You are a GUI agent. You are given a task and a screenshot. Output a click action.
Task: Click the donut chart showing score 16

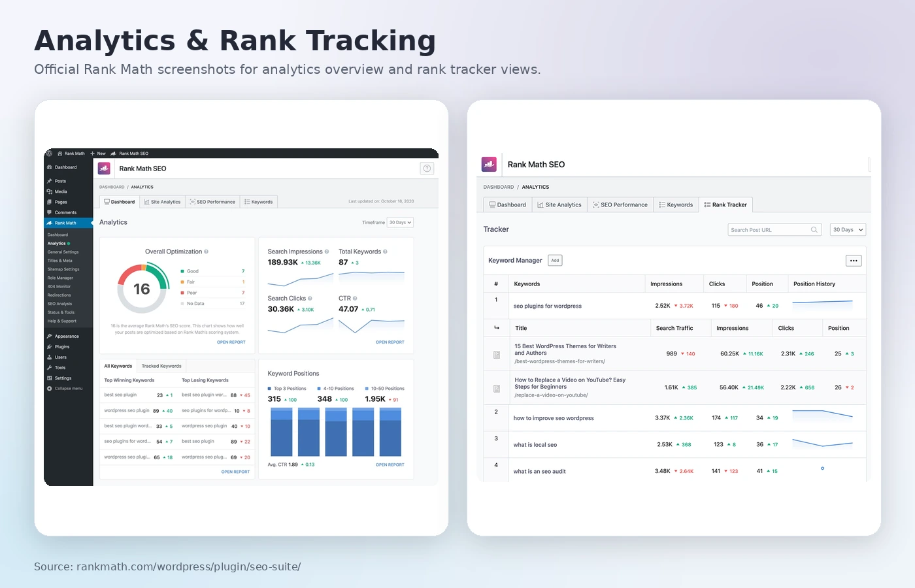(x=142, y=289)
